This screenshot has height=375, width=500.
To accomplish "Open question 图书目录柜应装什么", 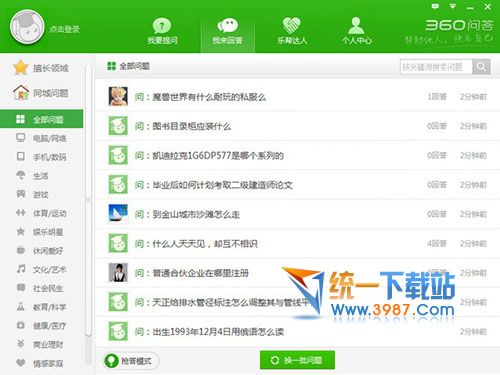I will click(192, 126).
